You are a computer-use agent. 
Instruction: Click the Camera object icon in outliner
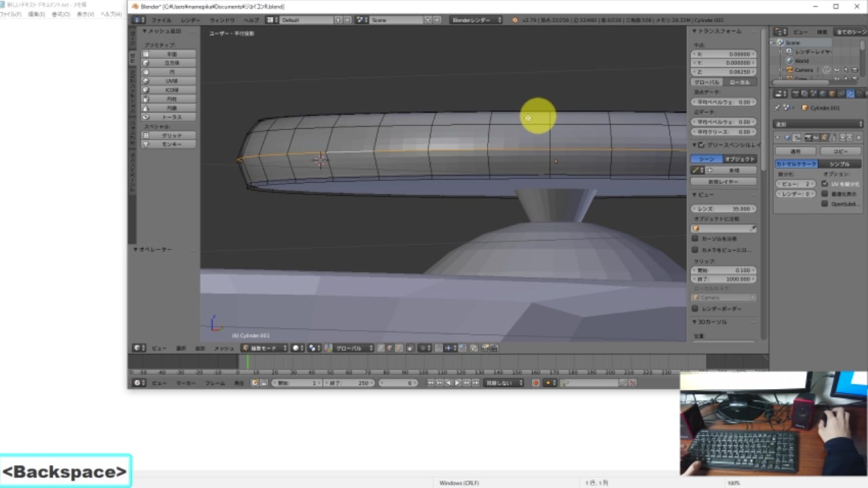[x=789, y=70]
